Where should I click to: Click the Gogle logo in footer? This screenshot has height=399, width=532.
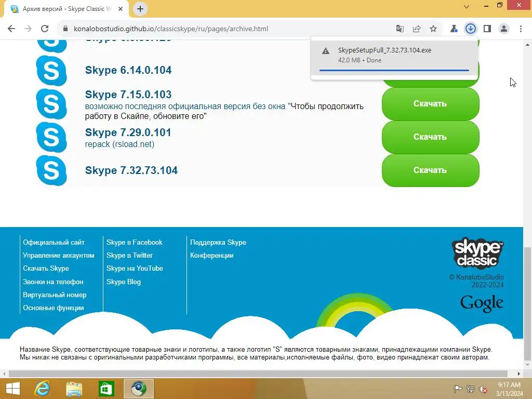pos(482,303)
